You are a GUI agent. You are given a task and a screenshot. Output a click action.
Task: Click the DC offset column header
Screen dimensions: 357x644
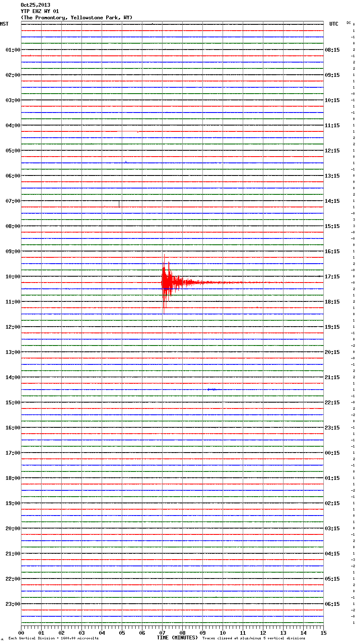point(349,23)
